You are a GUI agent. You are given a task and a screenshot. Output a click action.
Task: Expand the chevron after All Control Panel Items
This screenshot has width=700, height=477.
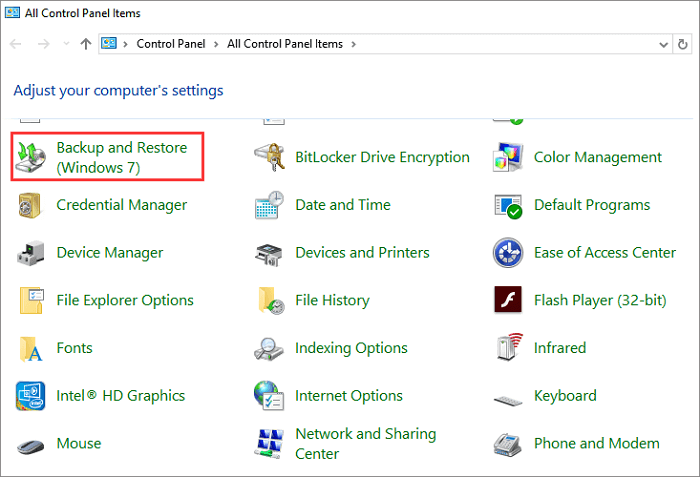tap(352, 44)
